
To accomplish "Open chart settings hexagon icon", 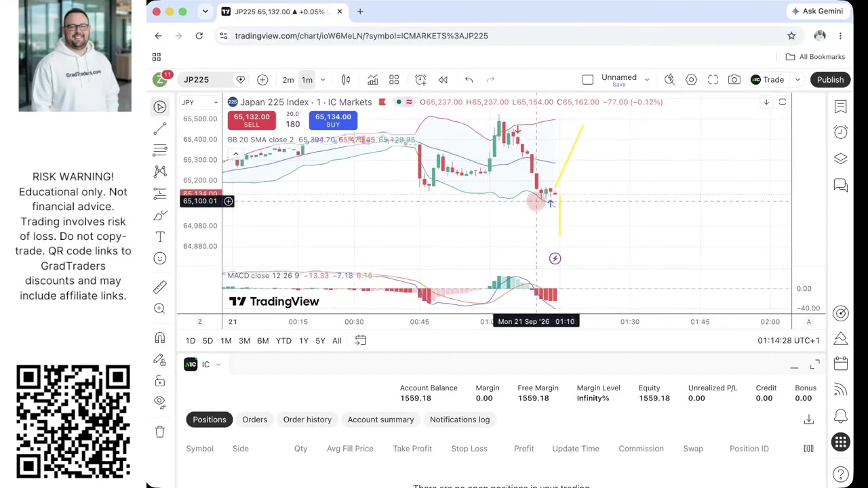I will click(691, 80).
